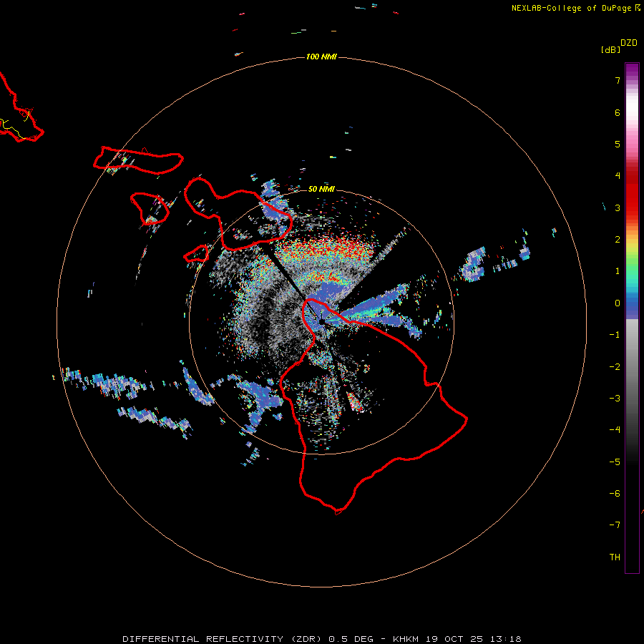Click the 5 value on the color scale
The width and height of the screenshot is (644, 644).
tap(618, 144)
